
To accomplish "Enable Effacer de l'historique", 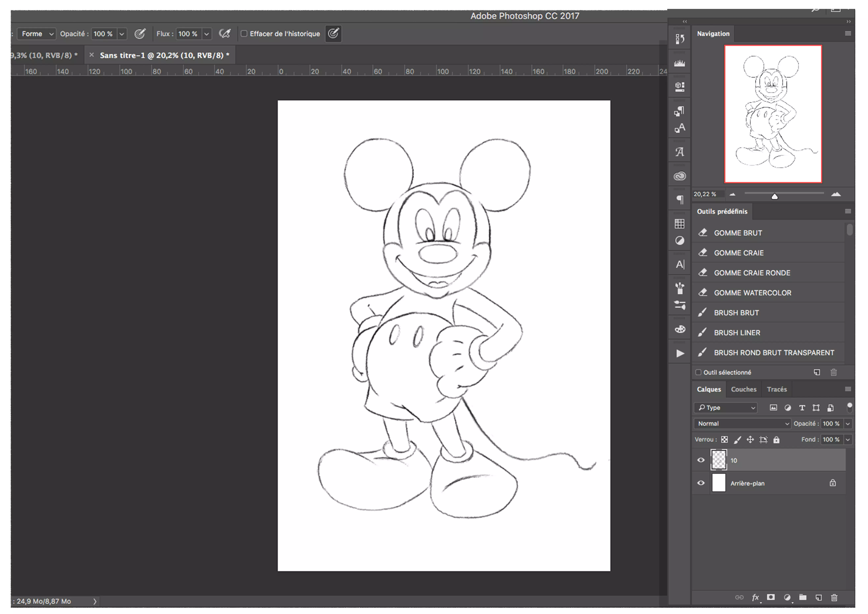I will click(244, 34).
